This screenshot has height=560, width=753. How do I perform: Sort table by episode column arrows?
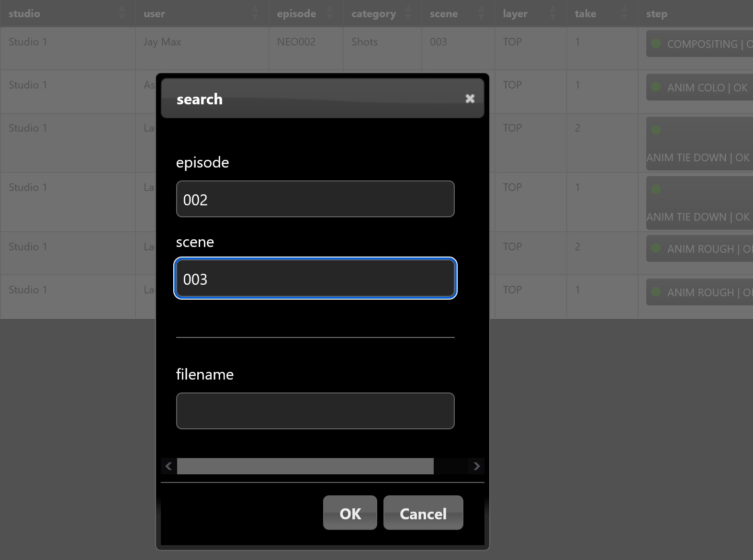330,13
